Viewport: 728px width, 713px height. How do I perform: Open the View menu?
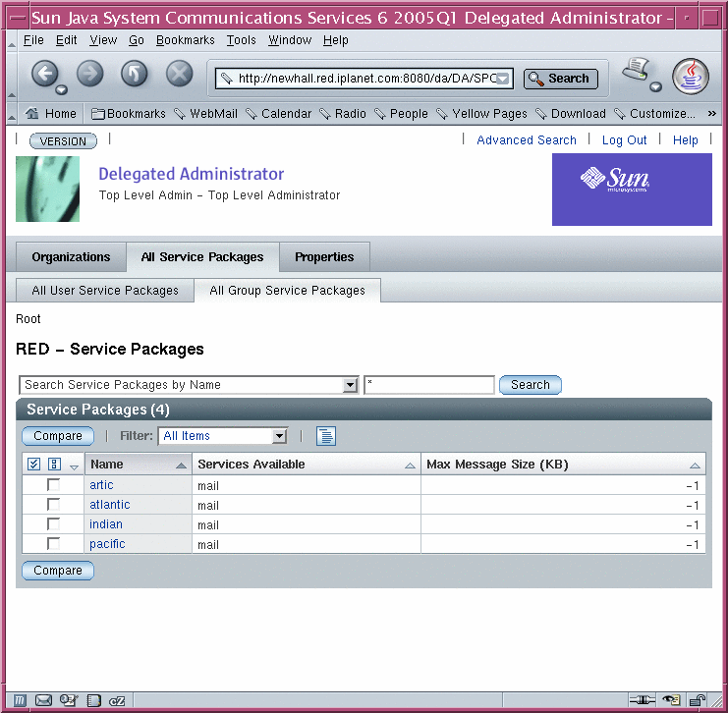click(x=103, y=40)
